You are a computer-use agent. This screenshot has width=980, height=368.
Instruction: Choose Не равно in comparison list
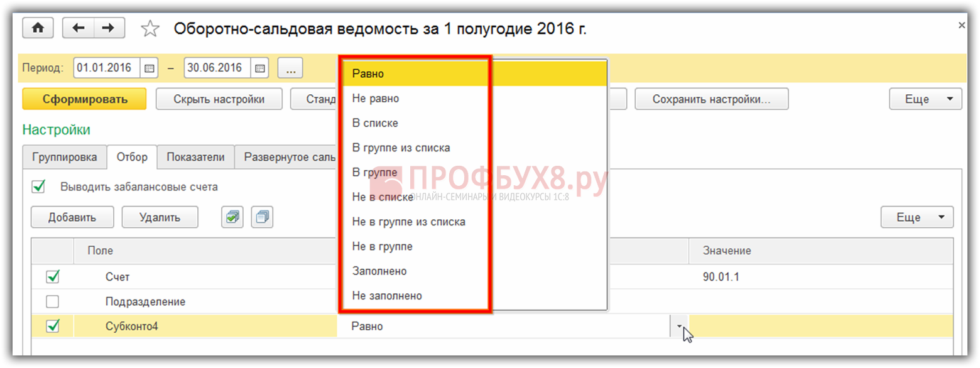coord(475,99)
